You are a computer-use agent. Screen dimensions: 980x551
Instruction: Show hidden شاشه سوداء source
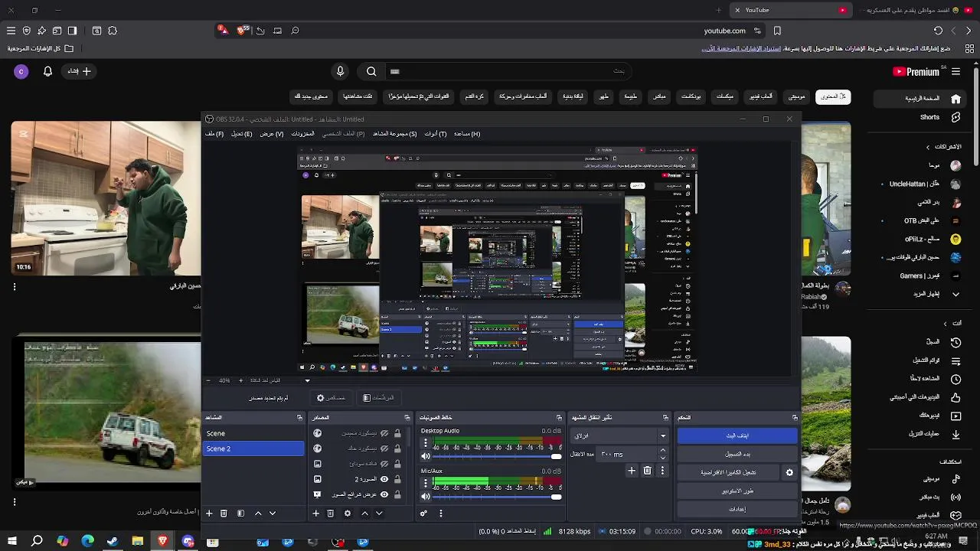tap(384, 464)
